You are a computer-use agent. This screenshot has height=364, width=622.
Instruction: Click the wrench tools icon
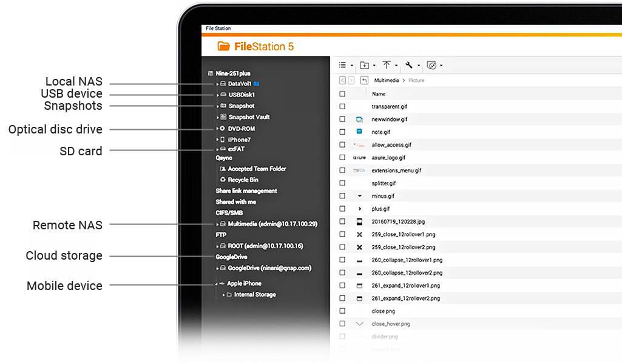pos(408,65)
